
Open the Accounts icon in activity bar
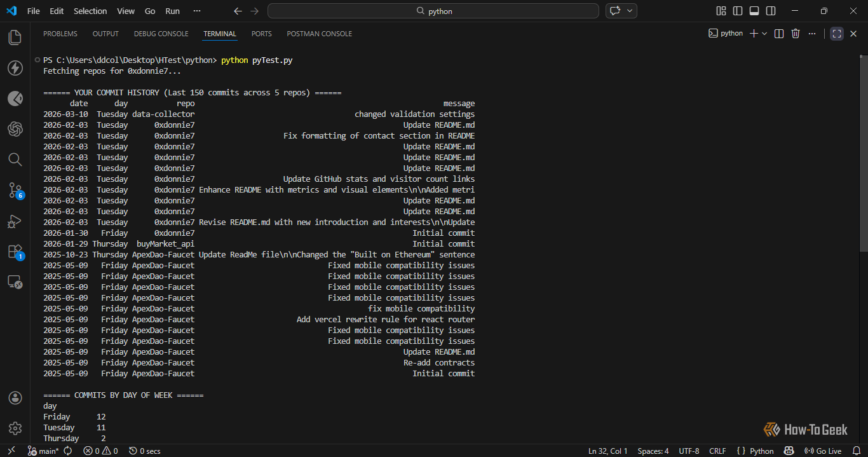point(15,398)
